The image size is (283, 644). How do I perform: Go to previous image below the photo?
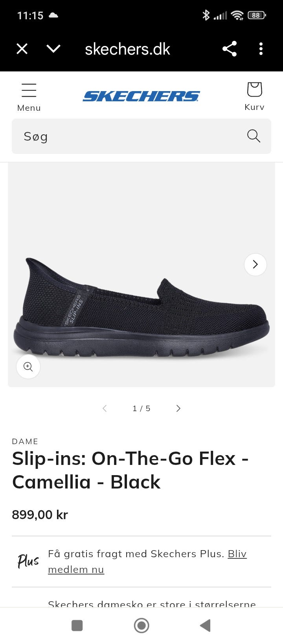(105, 408)
